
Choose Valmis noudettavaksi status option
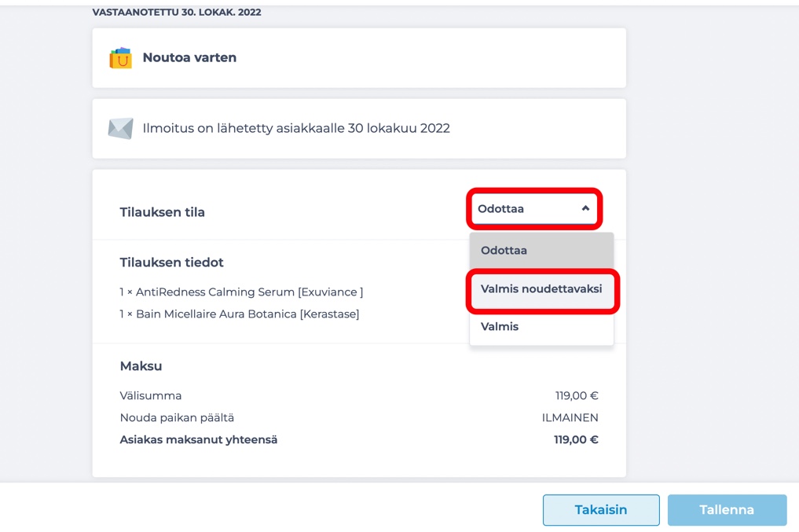point(541,289)
